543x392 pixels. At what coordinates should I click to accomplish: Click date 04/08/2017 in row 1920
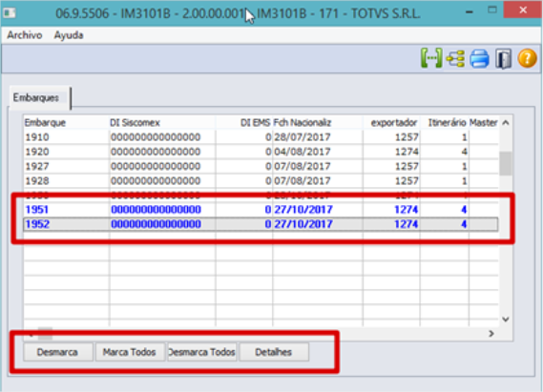point(302,152)
